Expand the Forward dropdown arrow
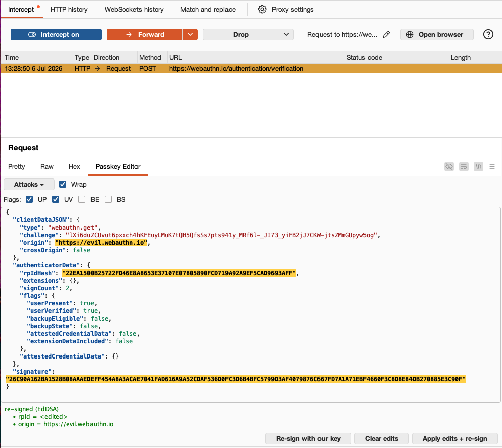 coord(190,34)
